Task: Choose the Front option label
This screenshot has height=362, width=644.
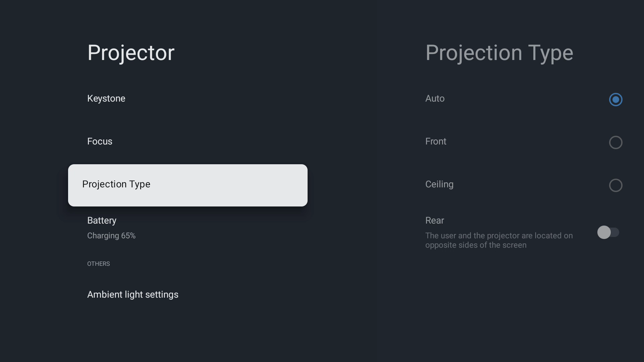Action: coord(436,141)
